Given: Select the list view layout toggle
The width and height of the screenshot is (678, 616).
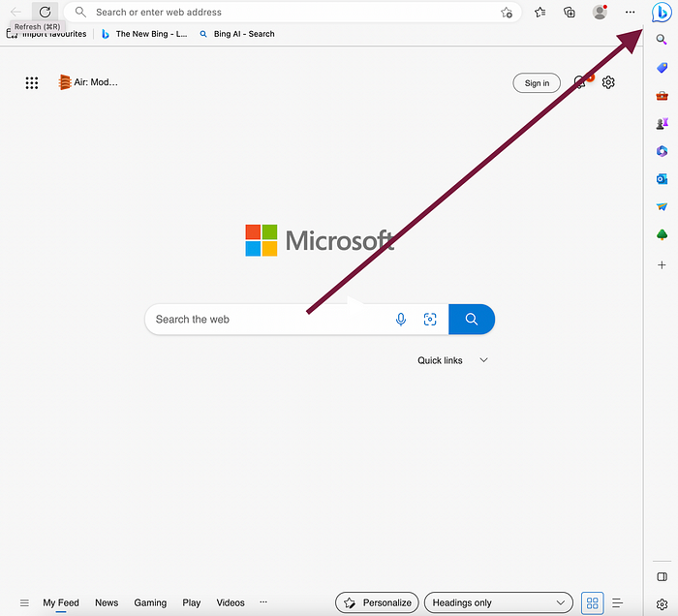Looking at the screenshot, I should (x=618, y=602).
